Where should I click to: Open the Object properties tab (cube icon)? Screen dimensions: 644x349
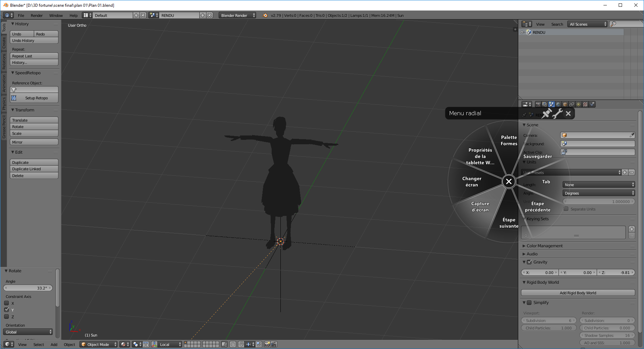coord(565,104)
